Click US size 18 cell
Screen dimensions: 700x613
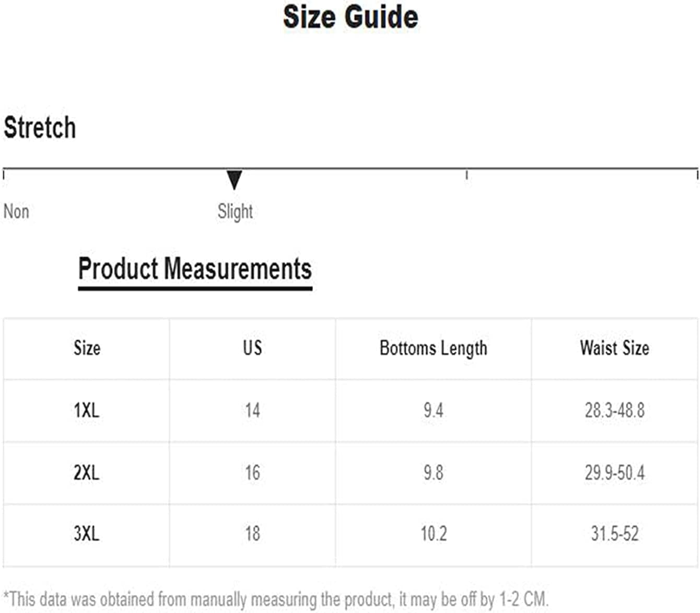(x=252, y=534)
